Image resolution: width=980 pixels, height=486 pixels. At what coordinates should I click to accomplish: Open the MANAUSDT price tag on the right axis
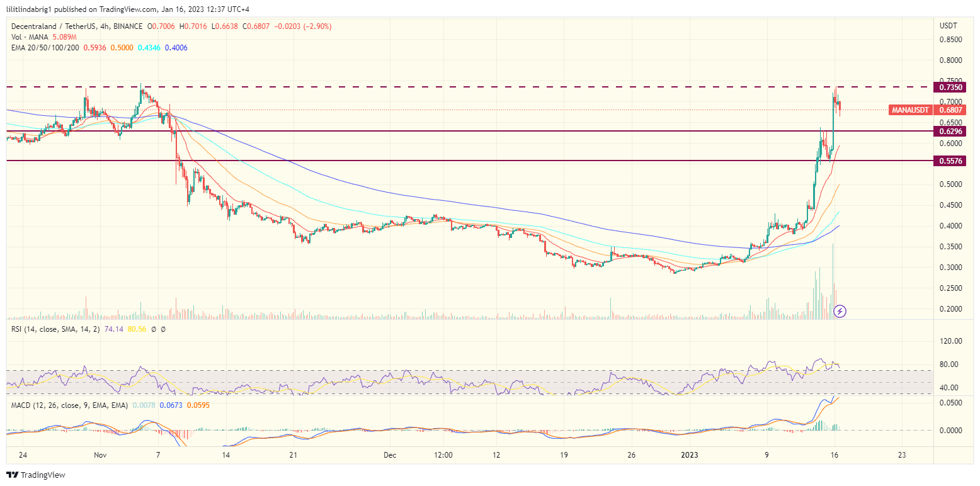click(910, 110)
